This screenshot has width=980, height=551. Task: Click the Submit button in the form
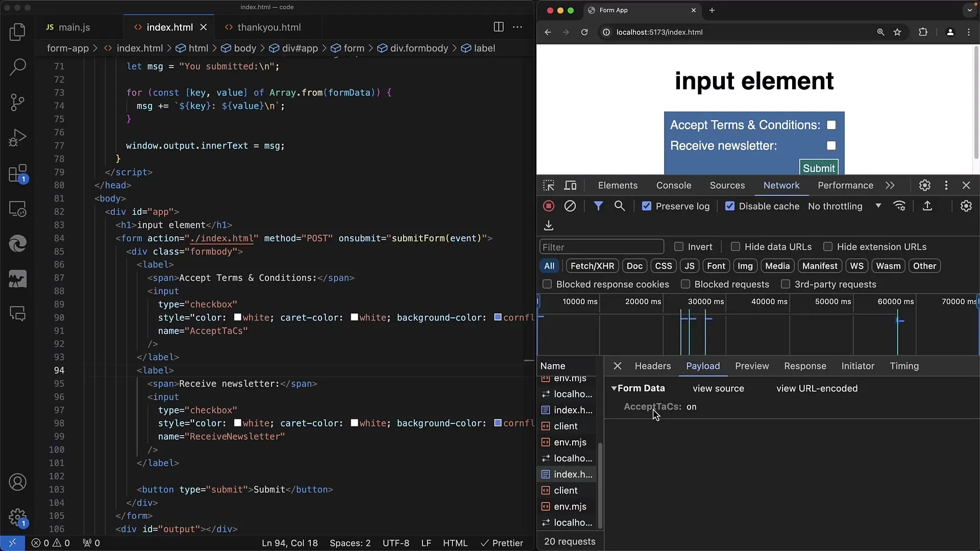pyautogui.click(x=819, y=168)
